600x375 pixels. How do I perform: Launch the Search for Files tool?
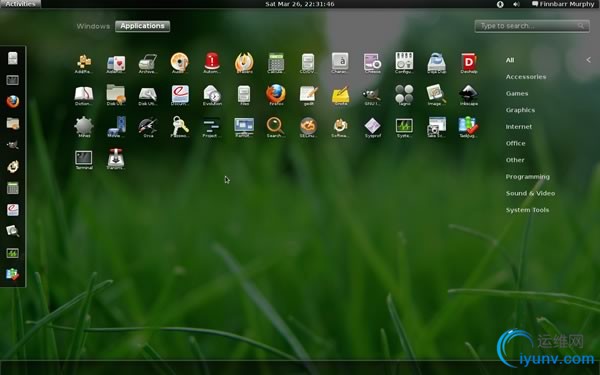click(276, 127)
